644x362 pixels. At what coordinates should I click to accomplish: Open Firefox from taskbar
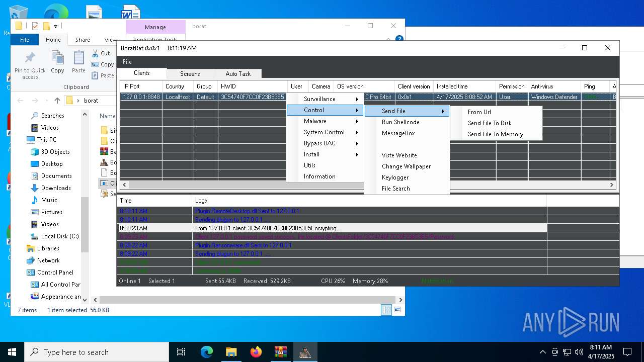(x=256, y=352)
